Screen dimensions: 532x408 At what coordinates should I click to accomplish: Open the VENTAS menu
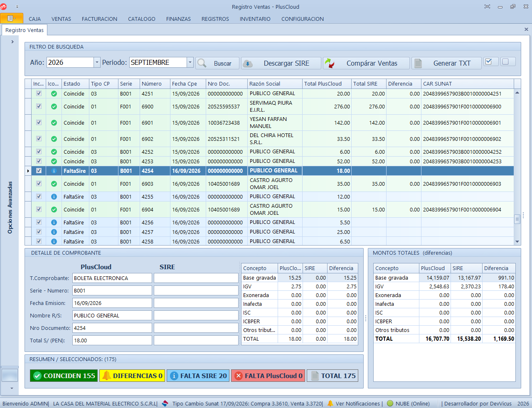click(x=61, y=19)
